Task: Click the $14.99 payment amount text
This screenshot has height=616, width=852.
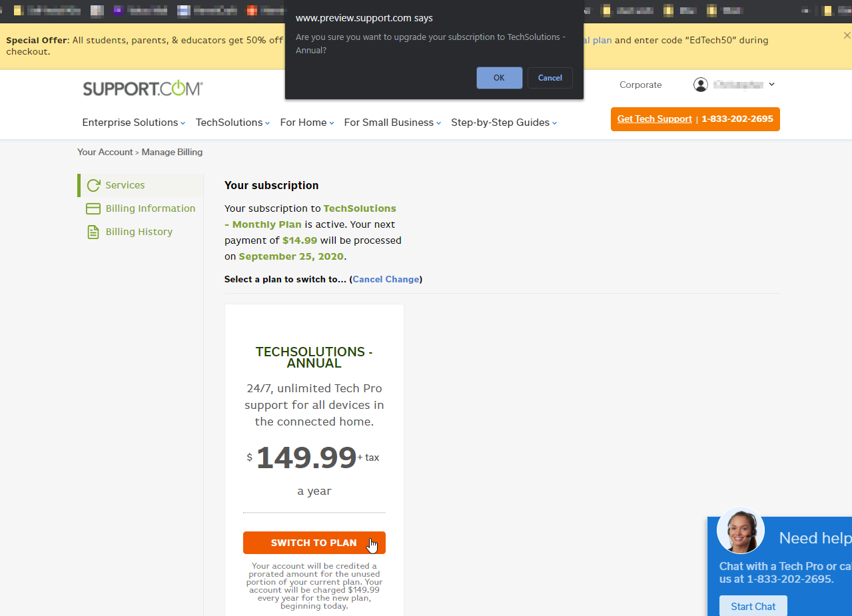Action: click(x=300, y=240)
